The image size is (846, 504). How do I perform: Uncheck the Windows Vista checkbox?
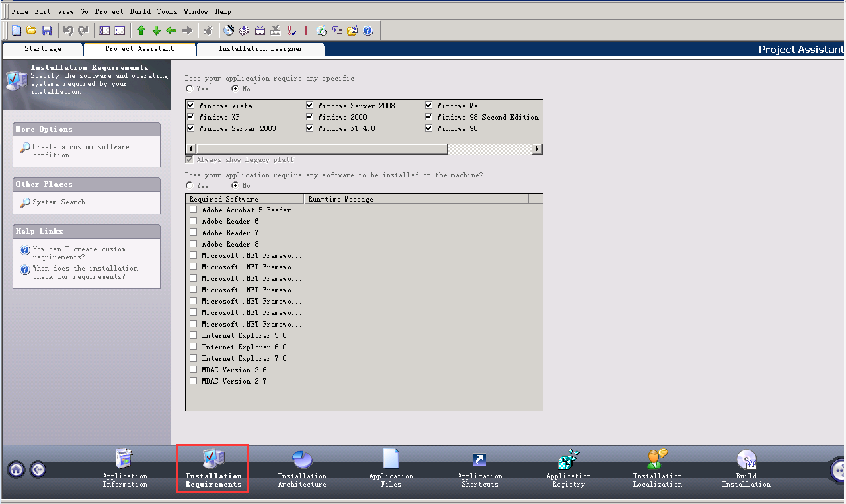click(191, 106)
